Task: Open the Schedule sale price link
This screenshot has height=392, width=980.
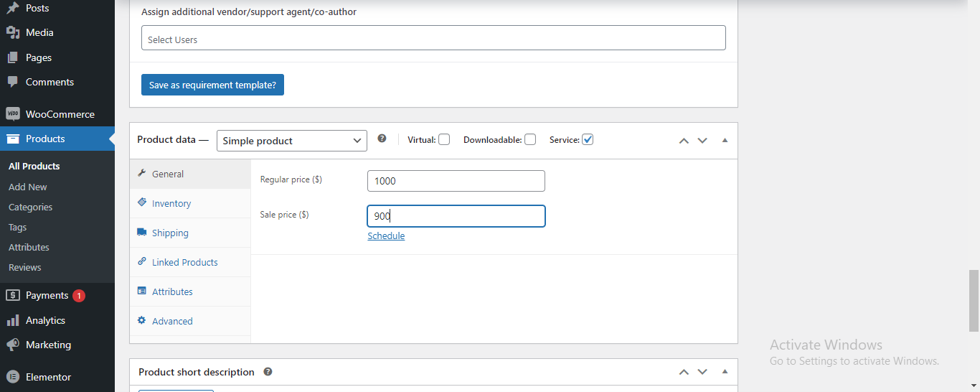Action: pyautogui.click(x=386, y=235)
